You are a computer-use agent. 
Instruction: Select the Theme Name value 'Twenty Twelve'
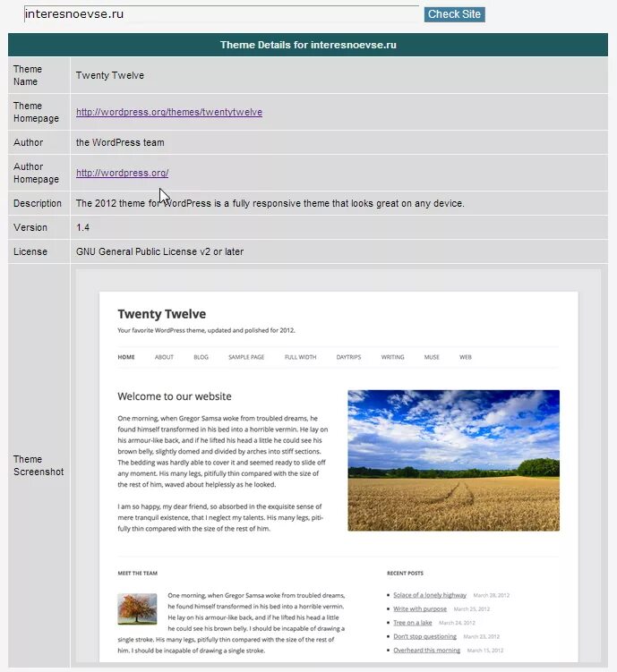pyautogui.click(x=110, y=75)
